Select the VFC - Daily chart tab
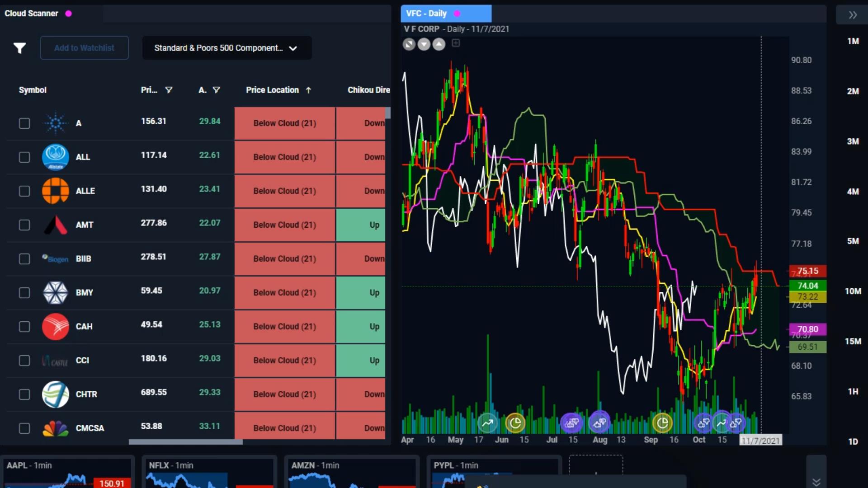Viewport: 868px width, 488px height. (446, 14)
